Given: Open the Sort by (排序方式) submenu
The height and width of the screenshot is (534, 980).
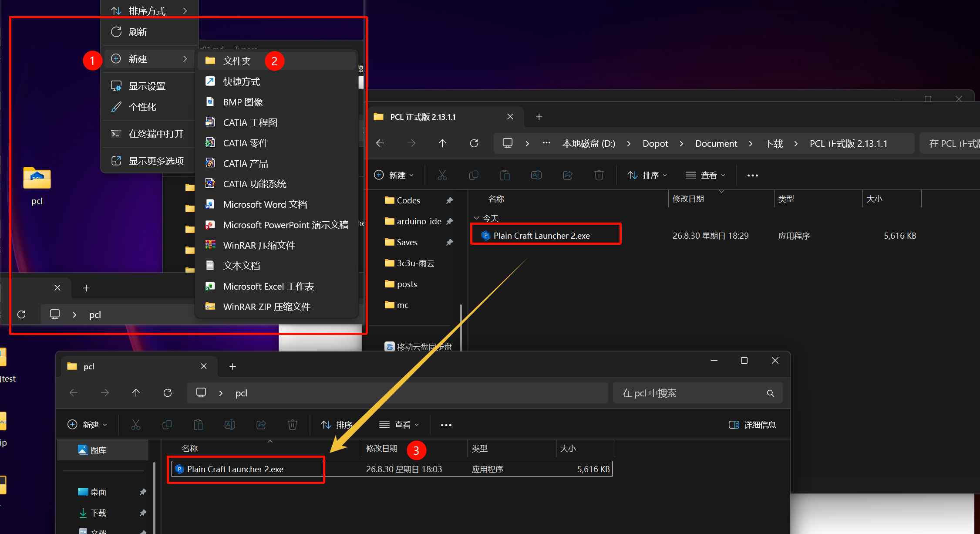Looking at the screenshot, I should coord(149,10).
